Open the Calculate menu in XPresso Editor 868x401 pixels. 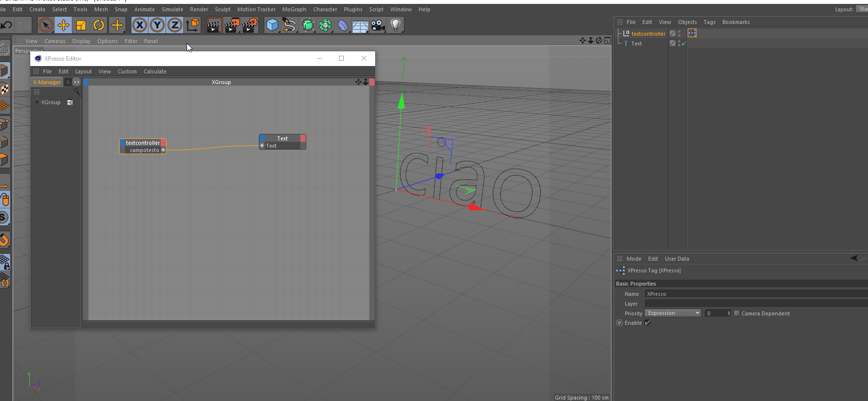coord(155,71)
